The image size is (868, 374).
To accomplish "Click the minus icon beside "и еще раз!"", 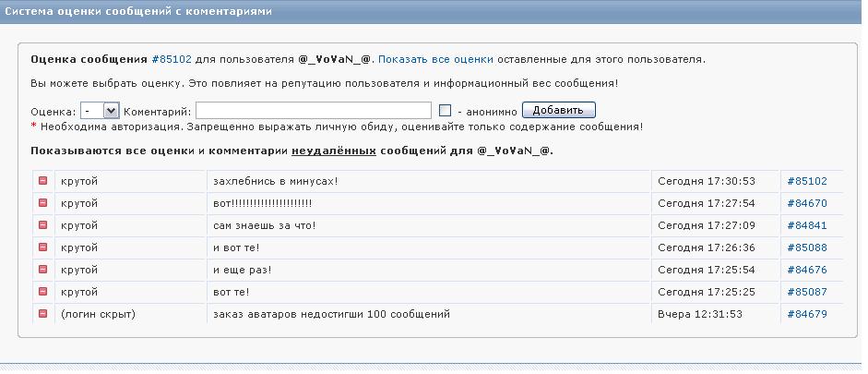I will pos(42,270).
